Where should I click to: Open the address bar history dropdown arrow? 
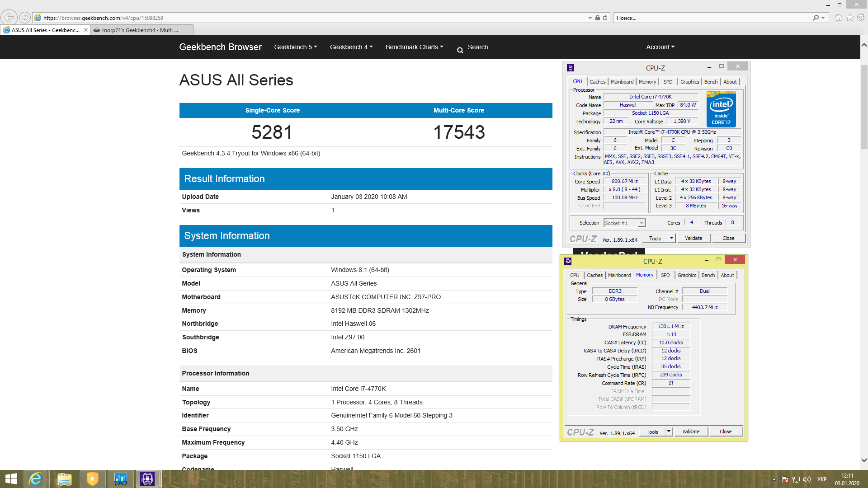590,18
